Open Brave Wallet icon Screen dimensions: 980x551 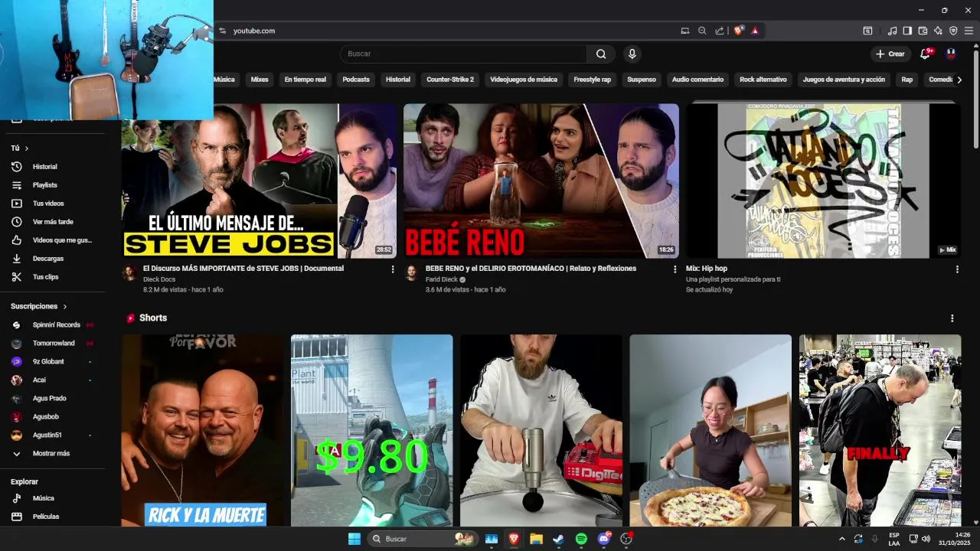point(923,31)
